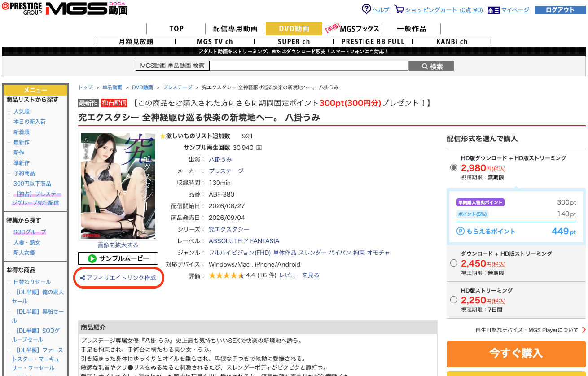588x376 pixels.
Task: Click 再生可能なデバイス・MGS Playerについて link
Action: tap(527, 330)
